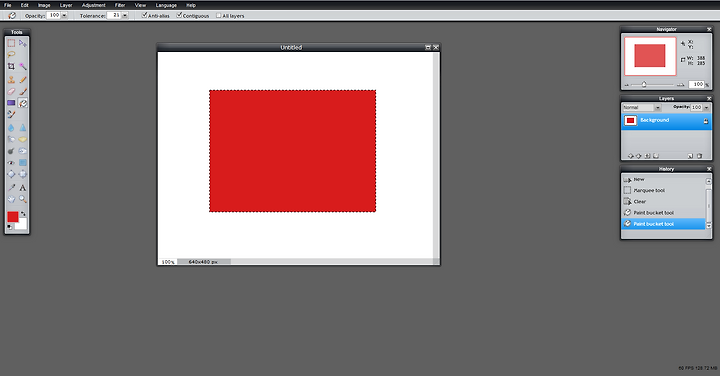Select the Pencil tool
This screenshot has width=720, height=376.
(22, 79)
